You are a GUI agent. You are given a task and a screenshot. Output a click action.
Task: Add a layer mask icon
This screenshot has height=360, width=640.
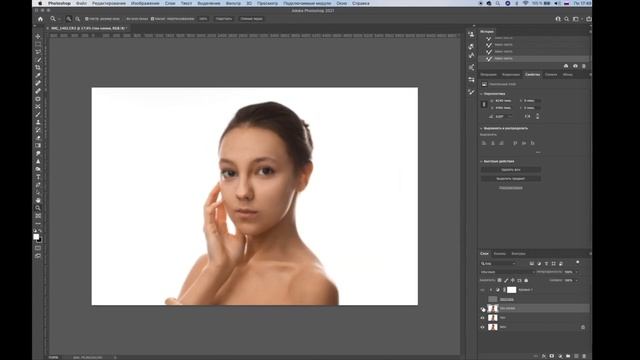click(x=552, y=356)
